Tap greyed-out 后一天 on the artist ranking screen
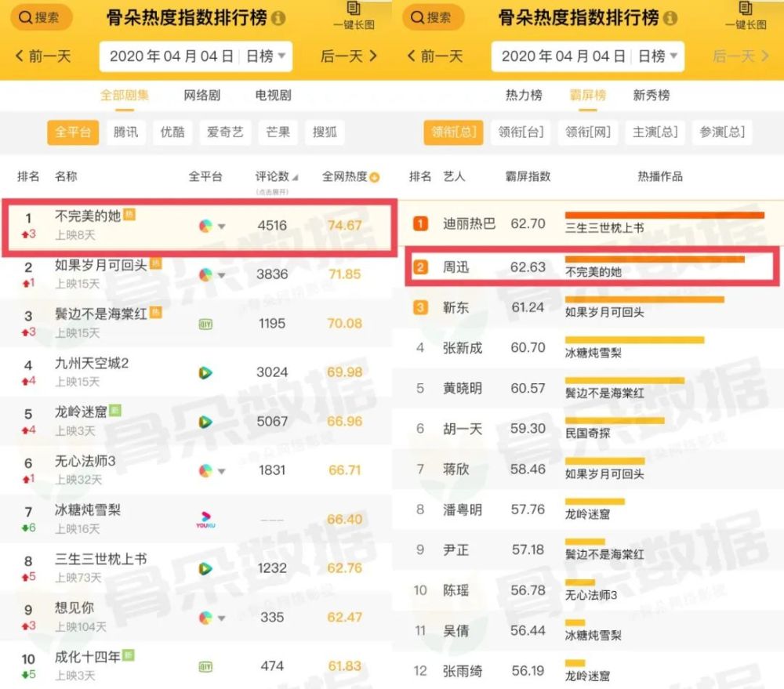Image resolution: width=784 pixels, height=689 pixels. 741,56
